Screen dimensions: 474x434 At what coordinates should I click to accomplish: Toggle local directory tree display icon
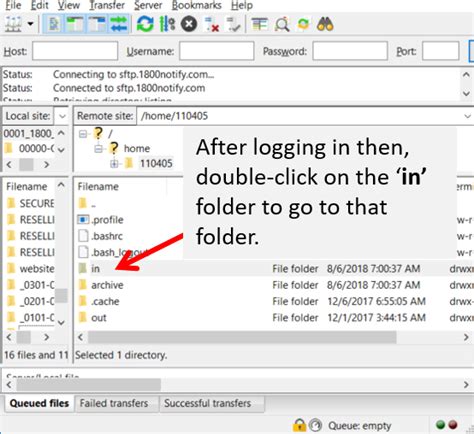point(75,24)
